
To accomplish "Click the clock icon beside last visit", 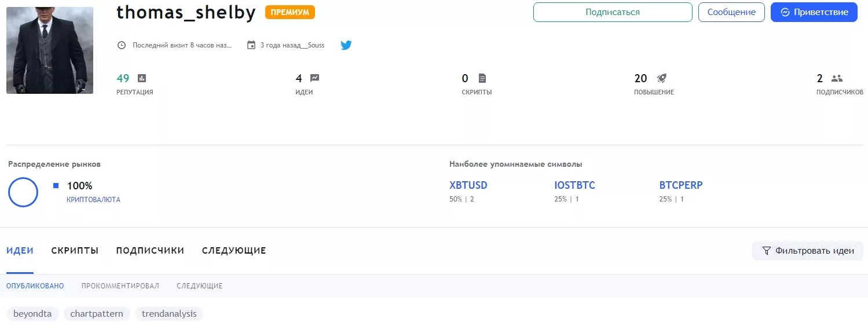I will 122,45.
